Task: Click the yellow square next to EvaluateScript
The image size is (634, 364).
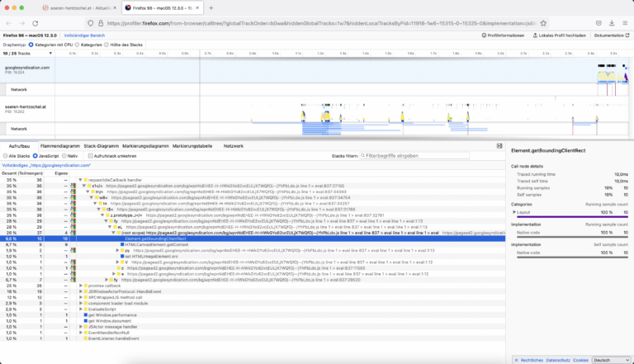Action: click(x=86, y=309)
